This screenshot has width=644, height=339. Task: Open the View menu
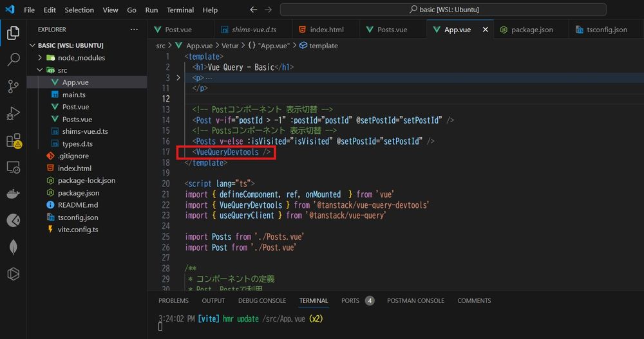click(110, 10)
